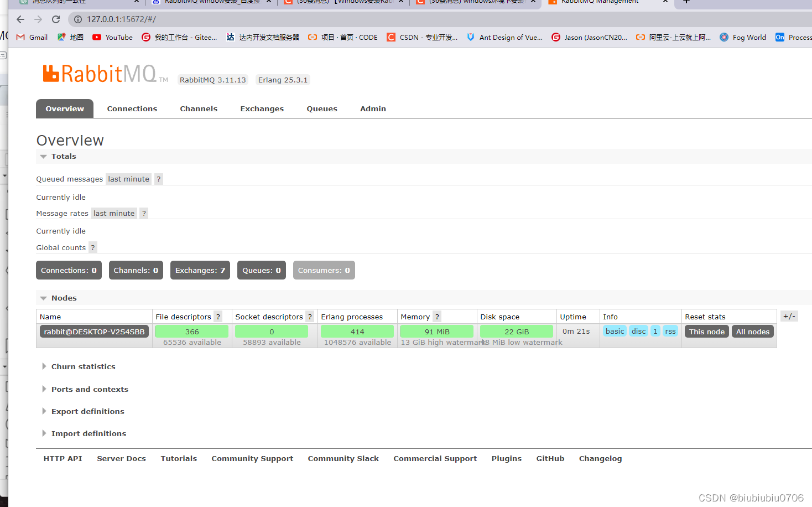Click the Memory column help icon
Screen dimensions: 812x507
click(437, 317)
